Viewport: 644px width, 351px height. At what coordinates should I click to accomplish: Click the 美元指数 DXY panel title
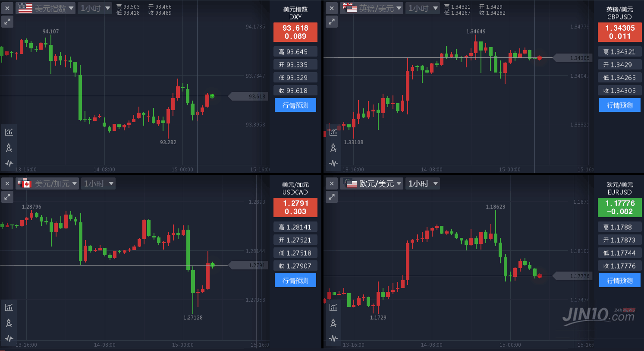click(295, 13)
